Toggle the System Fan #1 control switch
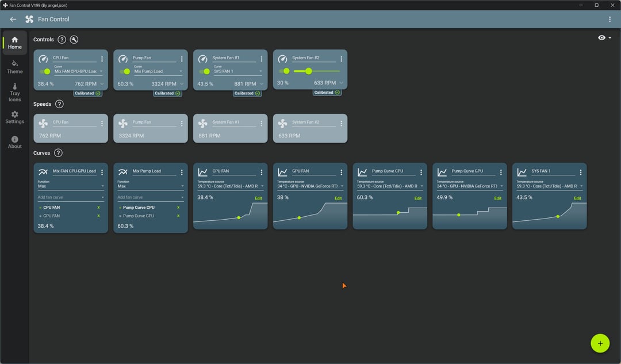Screen dimensions: 621x364 (205, 71)
